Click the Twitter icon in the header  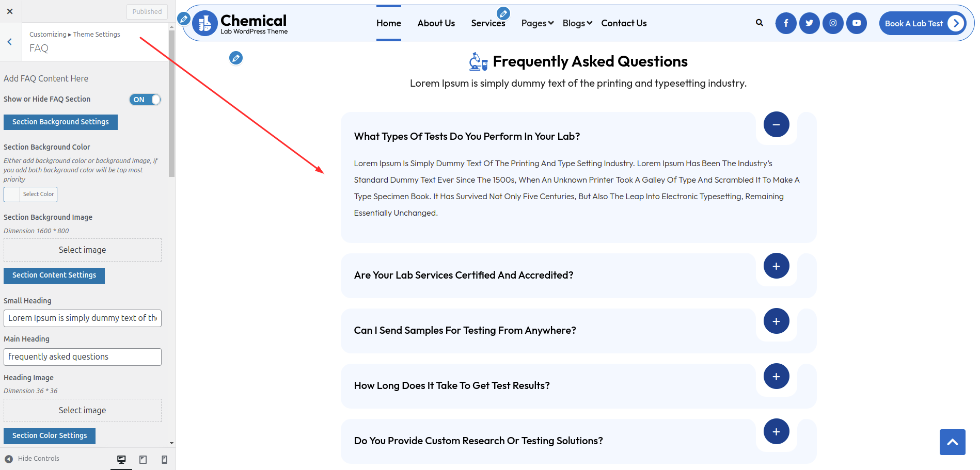click(x=809, y=23)
